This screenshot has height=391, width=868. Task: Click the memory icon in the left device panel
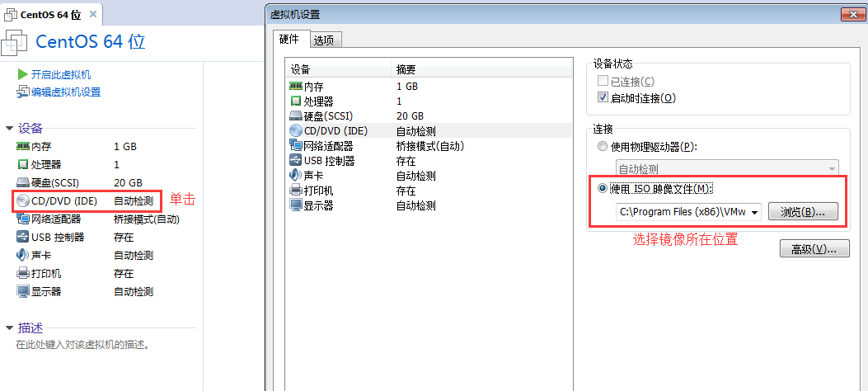click(x=23, y=146)
